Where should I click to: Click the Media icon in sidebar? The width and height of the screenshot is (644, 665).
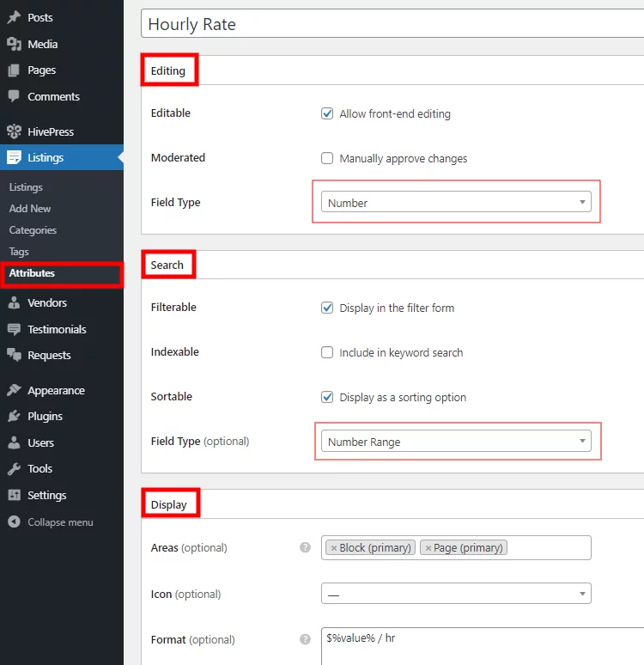[x=14, y=44]
